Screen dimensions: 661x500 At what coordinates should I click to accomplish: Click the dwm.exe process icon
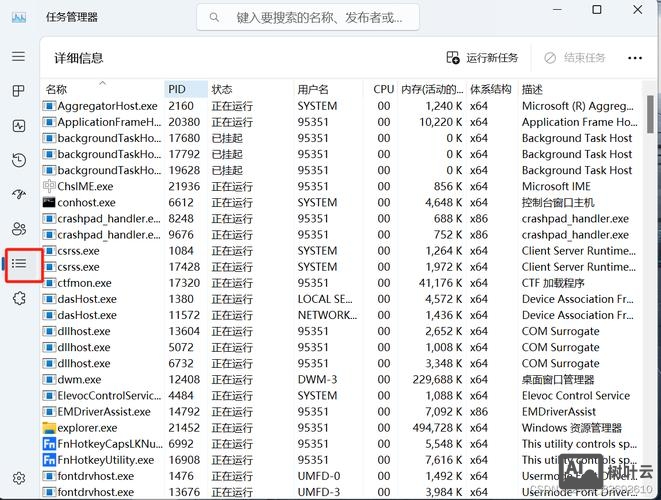click(x=49, y=379)
